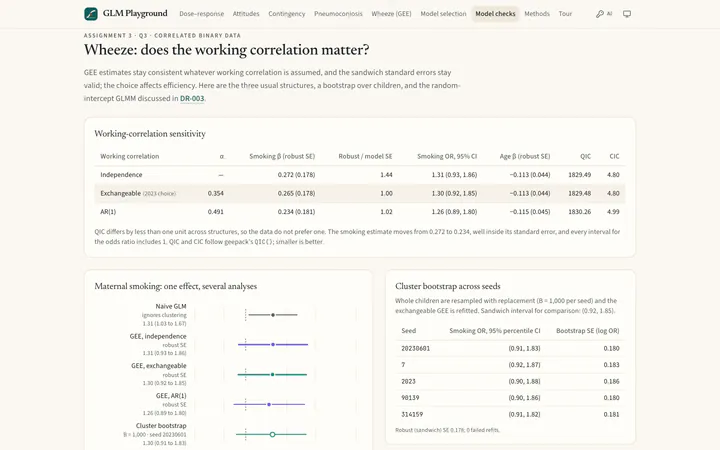Click the 1.44 robust/model SE value

[x=386, y=175]
